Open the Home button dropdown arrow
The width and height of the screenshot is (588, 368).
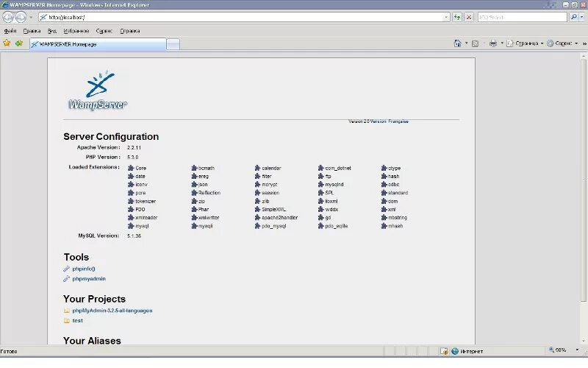tap(466, 43)
